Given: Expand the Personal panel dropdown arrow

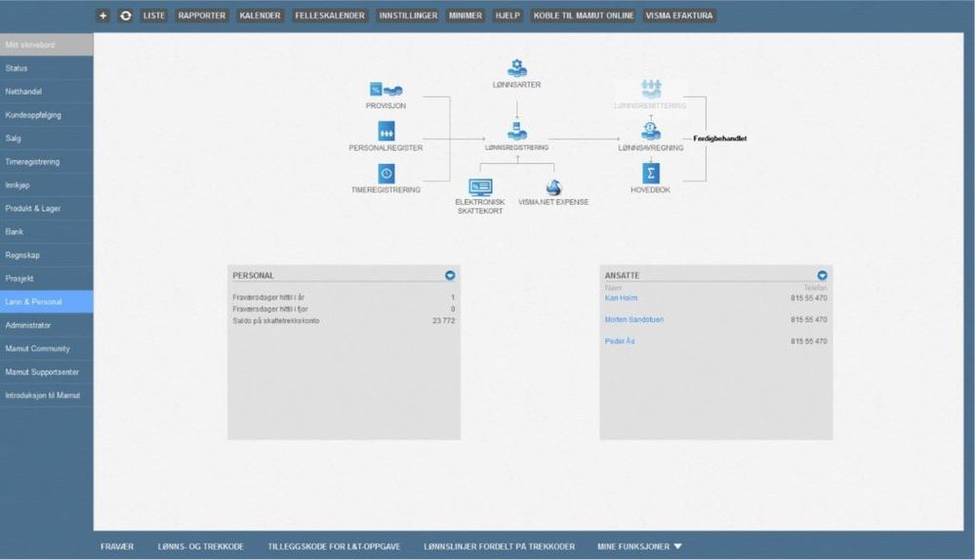Looking at the screenshot, I should tap(450, 275).
